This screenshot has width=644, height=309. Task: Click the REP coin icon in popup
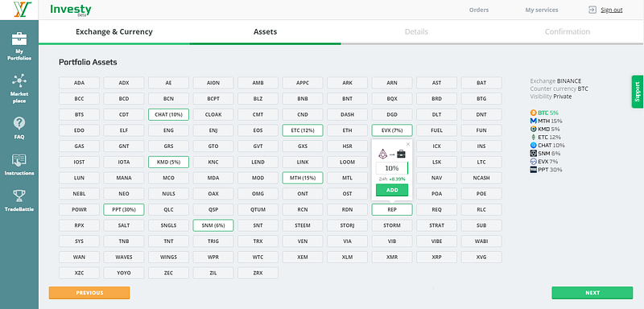point(382,154)
